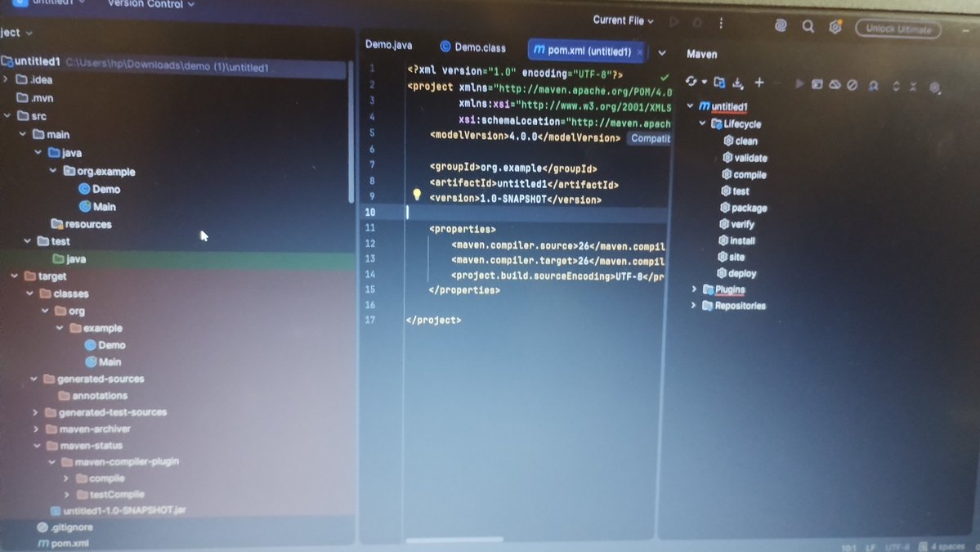Click project tree vertical scrollbar

(x=351, y=132)
